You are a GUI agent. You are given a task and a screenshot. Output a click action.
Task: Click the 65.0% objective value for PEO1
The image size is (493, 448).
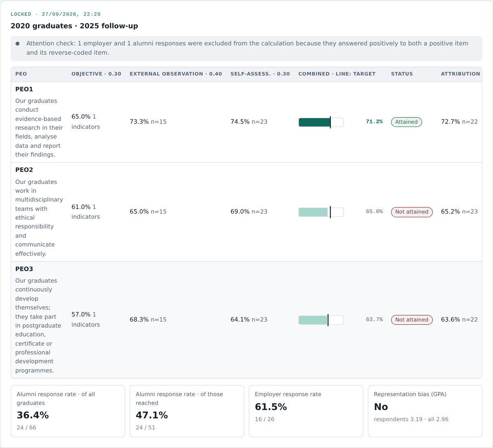[x=81, y=117]
